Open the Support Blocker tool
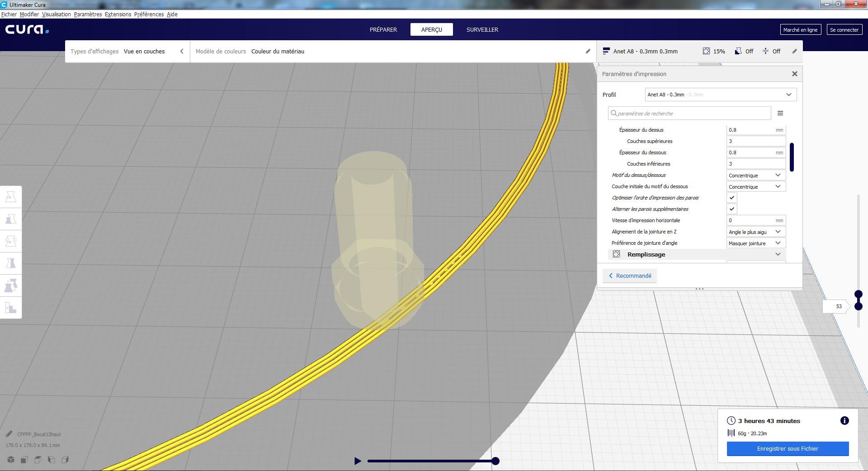The height and width of the screenshot is (471, 868). point(11,308)
